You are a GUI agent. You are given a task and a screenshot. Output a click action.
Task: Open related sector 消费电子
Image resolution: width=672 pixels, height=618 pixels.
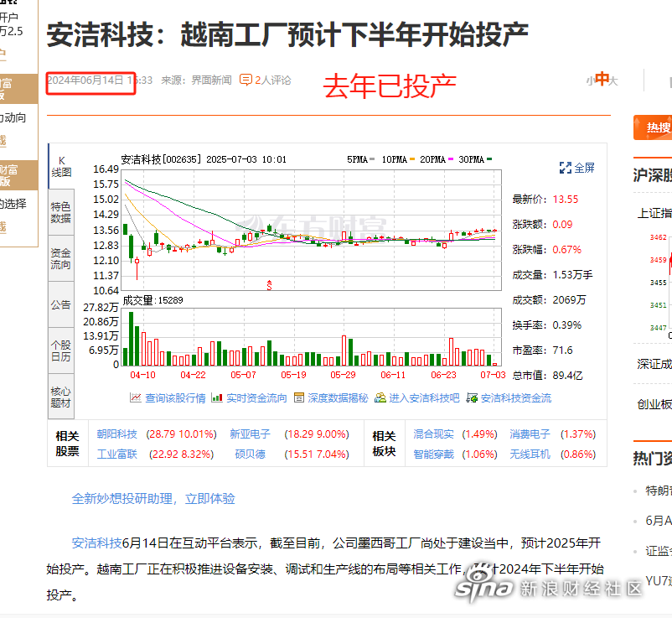pos(530,434)
